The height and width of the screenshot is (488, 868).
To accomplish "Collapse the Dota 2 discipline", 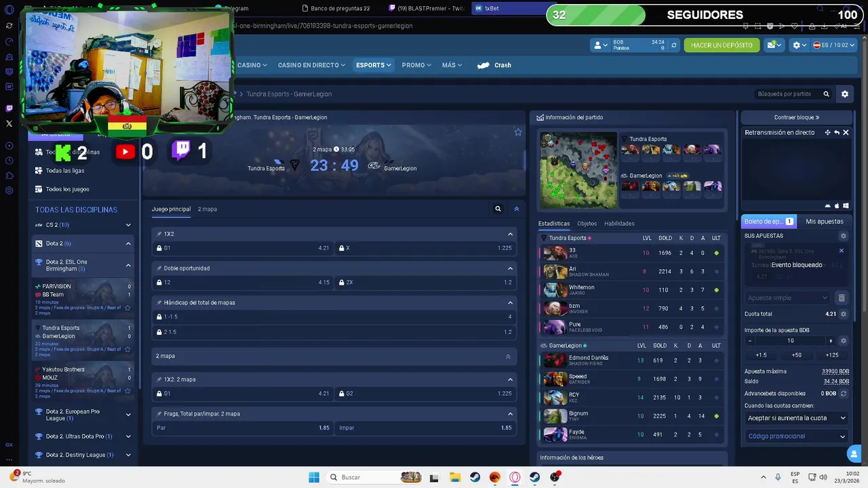I will (128, 243).
